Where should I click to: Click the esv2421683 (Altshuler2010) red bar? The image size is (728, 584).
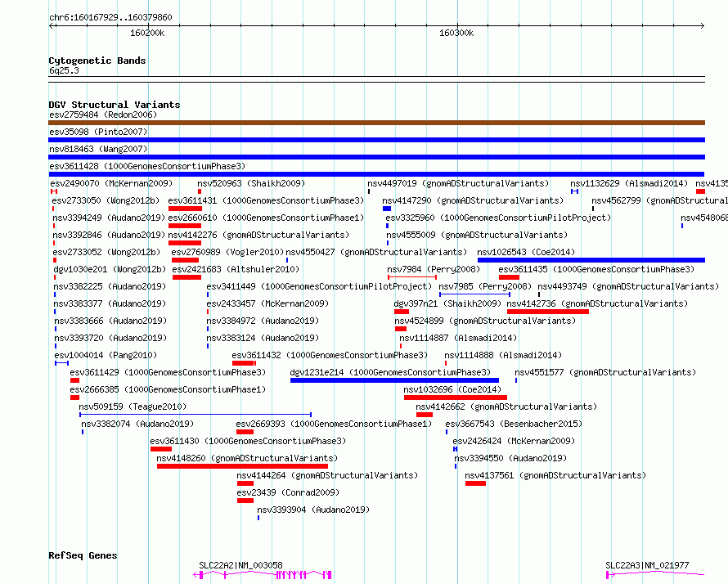click(186, 277)
